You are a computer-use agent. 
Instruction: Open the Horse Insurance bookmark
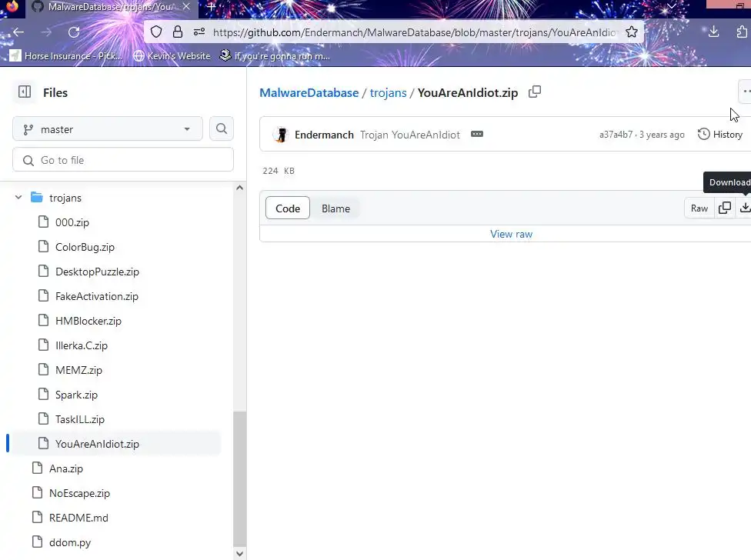point(66,56)
